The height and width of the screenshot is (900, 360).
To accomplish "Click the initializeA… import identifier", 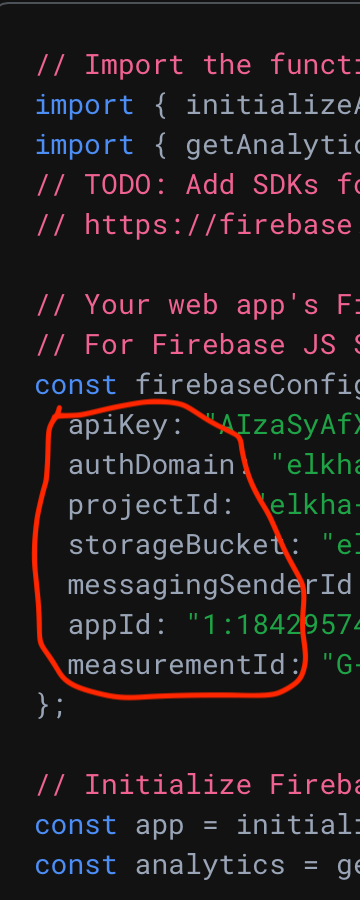I will pos(273,105).
